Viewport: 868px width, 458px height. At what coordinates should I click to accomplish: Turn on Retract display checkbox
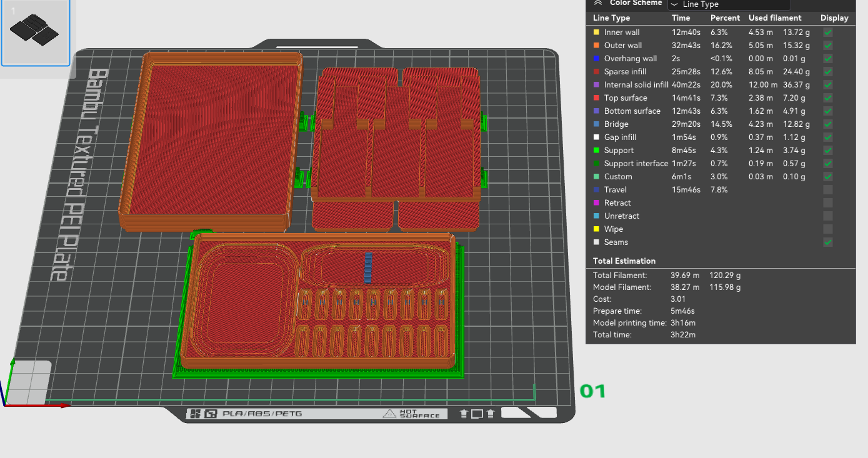827,202
